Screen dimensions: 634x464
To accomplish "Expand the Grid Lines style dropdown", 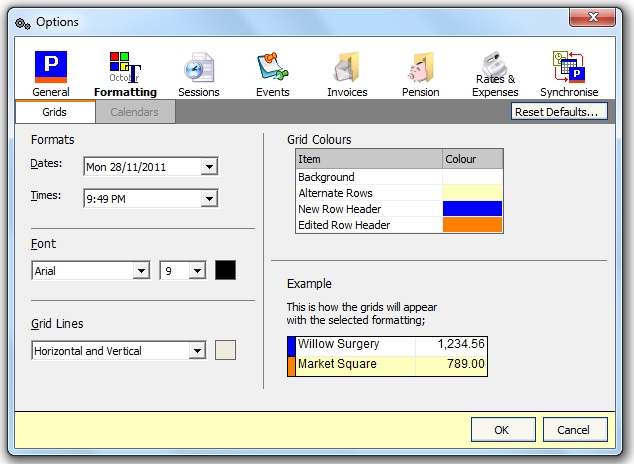I will (x=197, y=350).
